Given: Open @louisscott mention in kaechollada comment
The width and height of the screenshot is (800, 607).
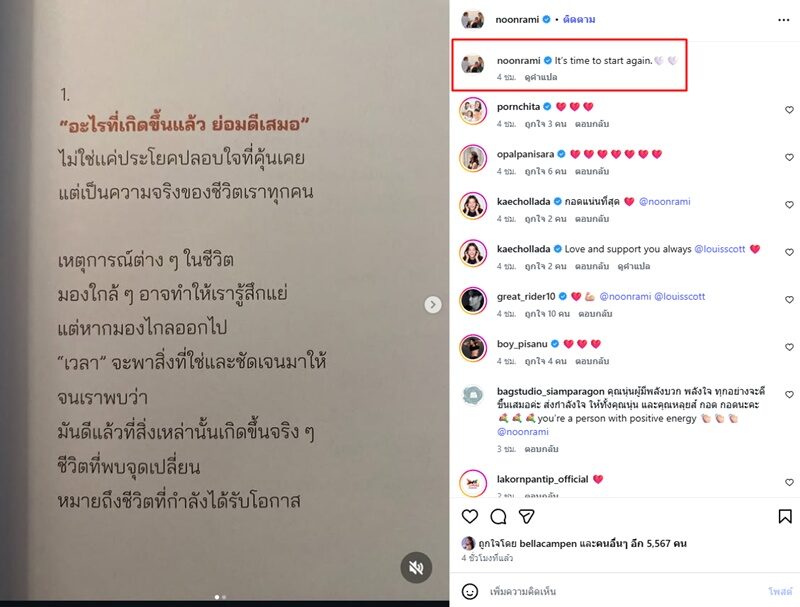Looking at the screenshot, I should coord(720,249).
